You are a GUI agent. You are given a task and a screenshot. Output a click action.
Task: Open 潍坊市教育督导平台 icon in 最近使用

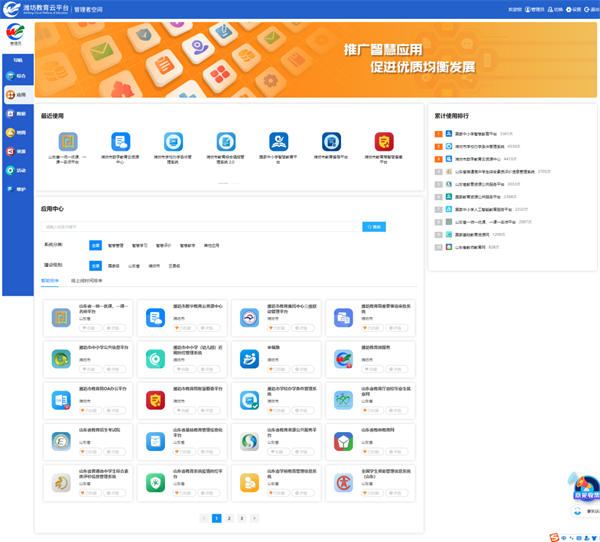coord(331,142)
